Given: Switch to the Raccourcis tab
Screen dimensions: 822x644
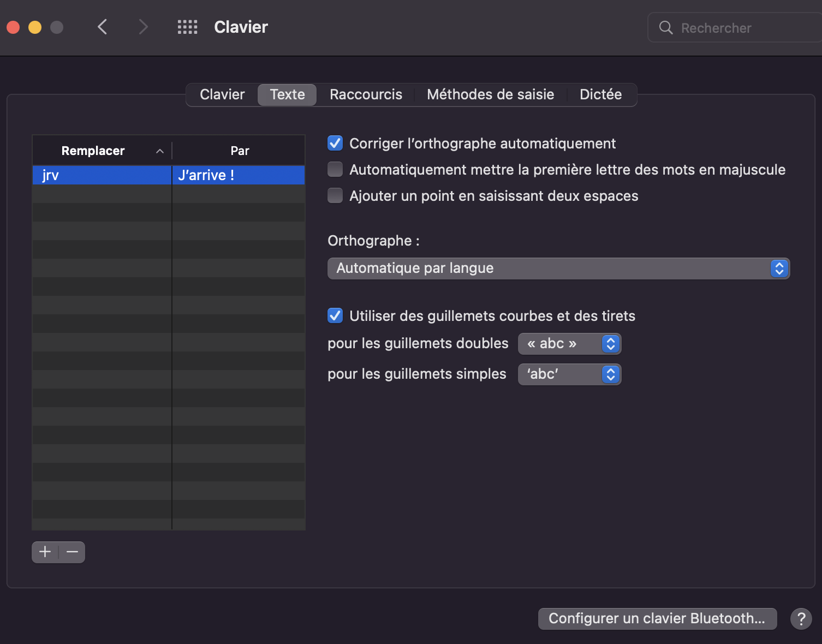Looking at the screenshot, I should 366,95.
